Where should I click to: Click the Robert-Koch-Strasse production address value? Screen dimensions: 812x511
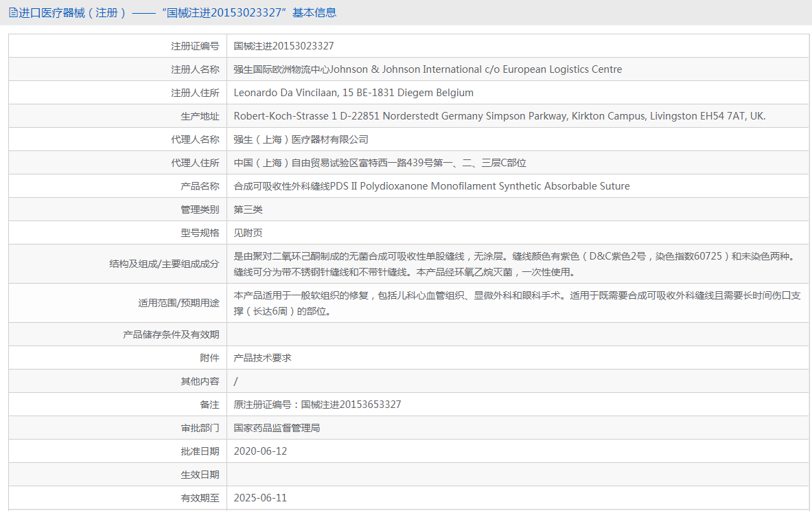point(499,116)
